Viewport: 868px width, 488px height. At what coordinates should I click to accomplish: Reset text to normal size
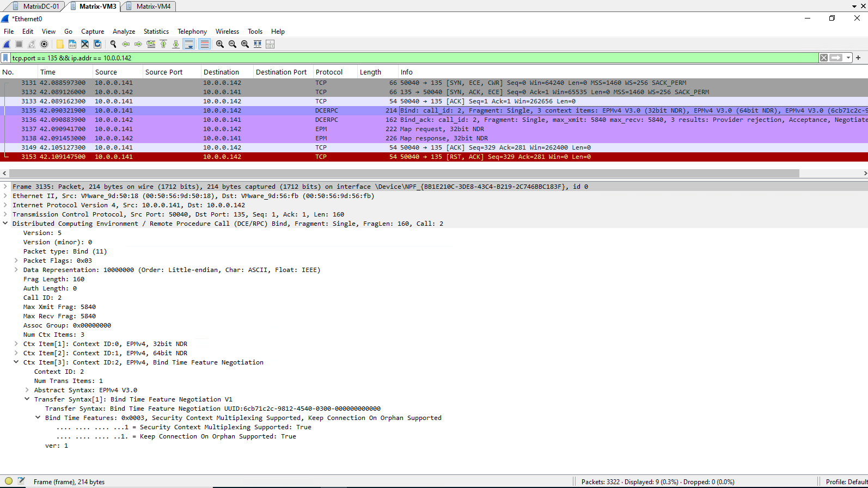point(245,44)
